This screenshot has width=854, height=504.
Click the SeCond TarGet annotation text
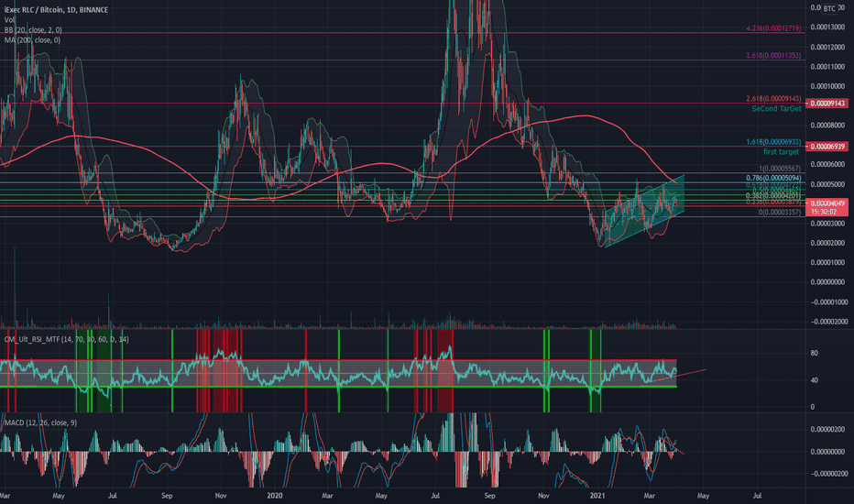tap(776, 109)
